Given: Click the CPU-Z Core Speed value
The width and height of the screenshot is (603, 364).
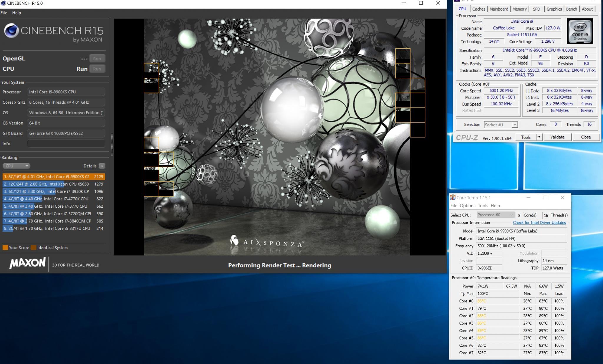Looking at the screenshot, I should (501, 91).
